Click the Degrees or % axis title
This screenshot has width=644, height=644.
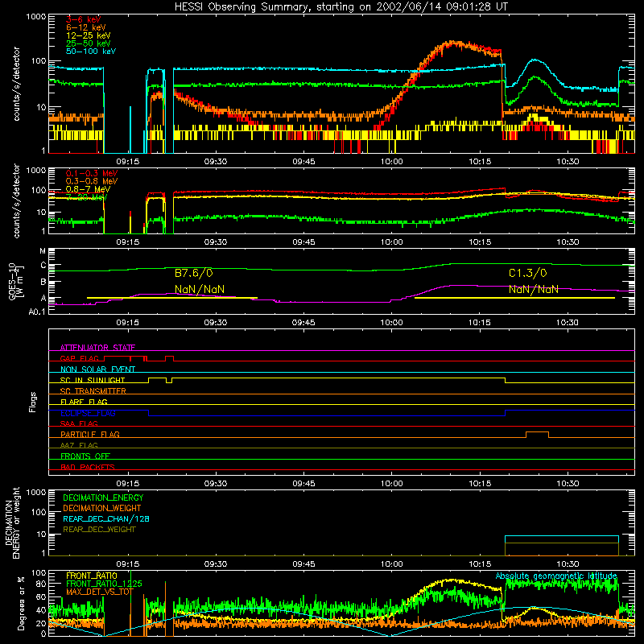pos(21,603)
